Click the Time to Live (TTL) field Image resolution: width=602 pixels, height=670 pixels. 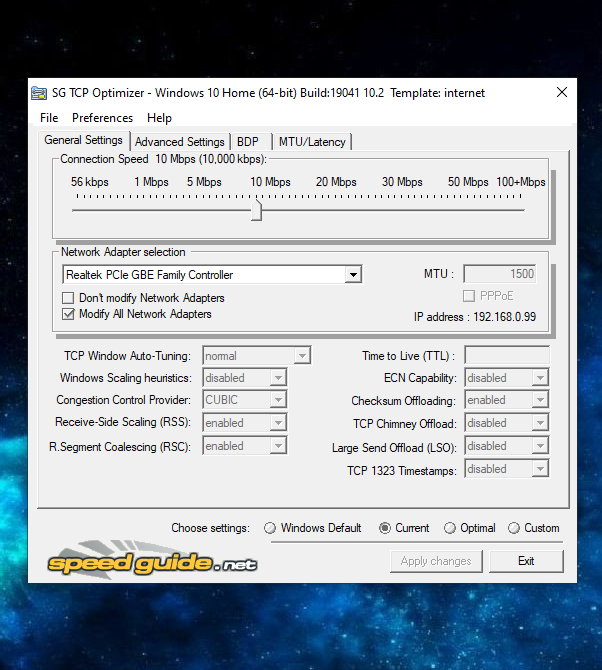507,356
